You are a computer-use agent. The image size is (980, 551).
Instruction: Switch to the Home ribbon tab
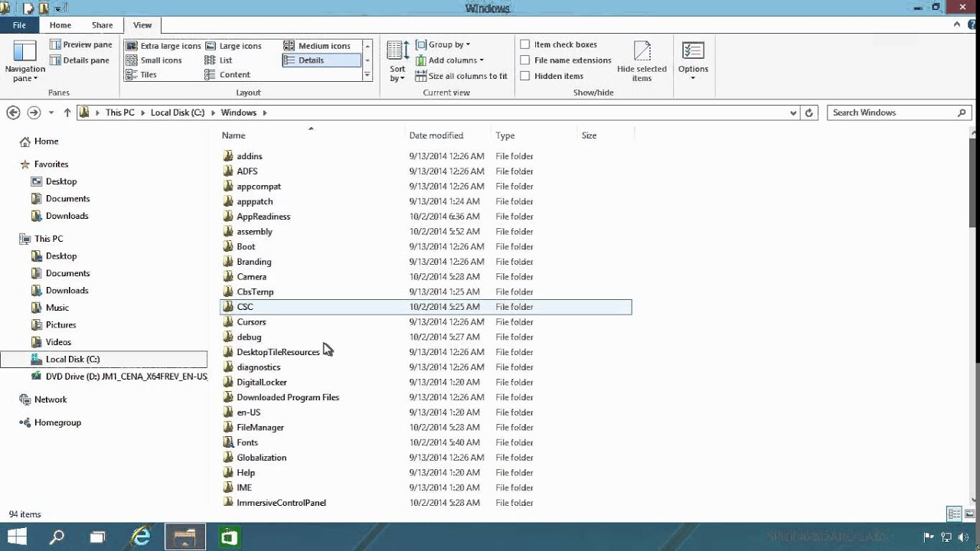tap(60, 25)
